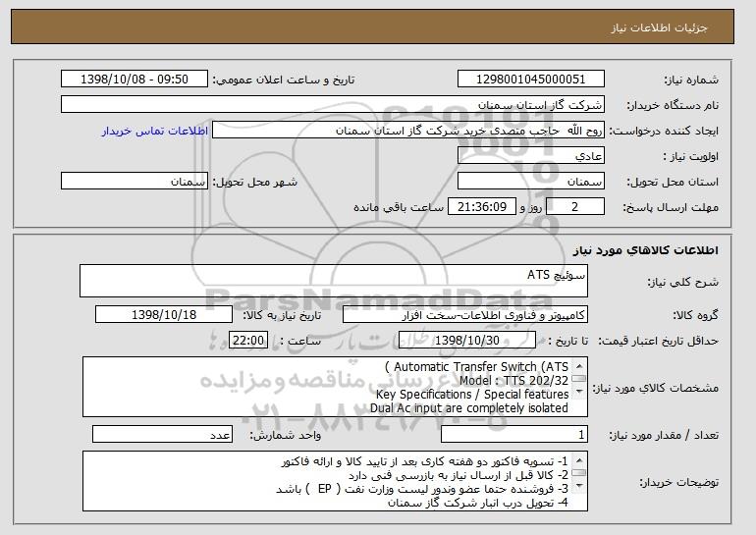The height and width of the screenshot is (535, 756).
Task: Click buyer note 3 about وندور لیست وزارت نفت
Action: pos(422,489)
